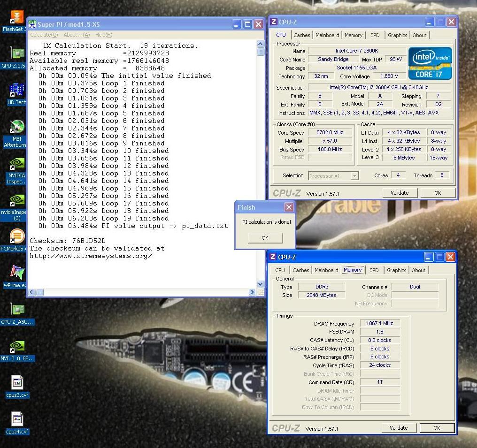The image size is (477, 448).
Task: Click the DRAM Frequency value 1067.1 MHz
Action: coord(380,323)
